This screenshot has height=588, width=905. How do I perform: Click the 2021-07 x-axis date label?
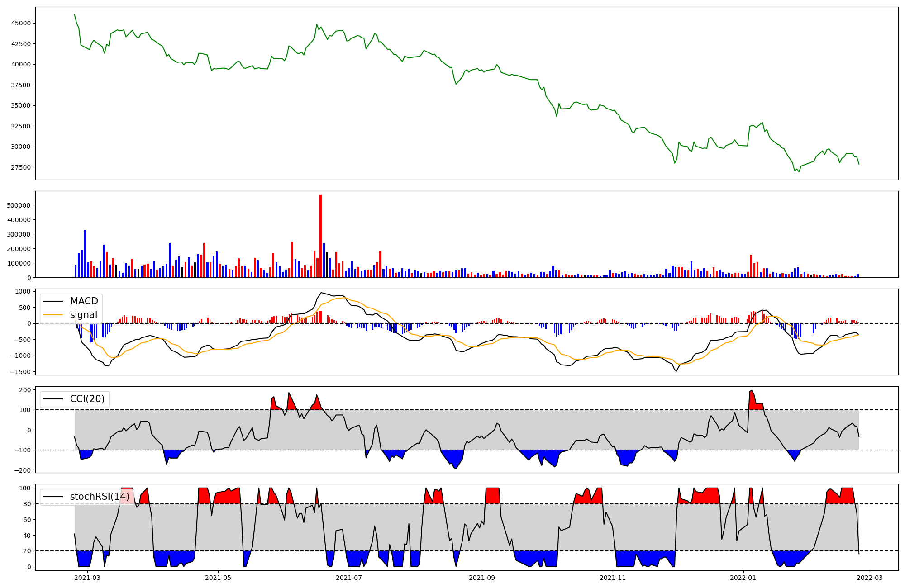pos(349,577)
